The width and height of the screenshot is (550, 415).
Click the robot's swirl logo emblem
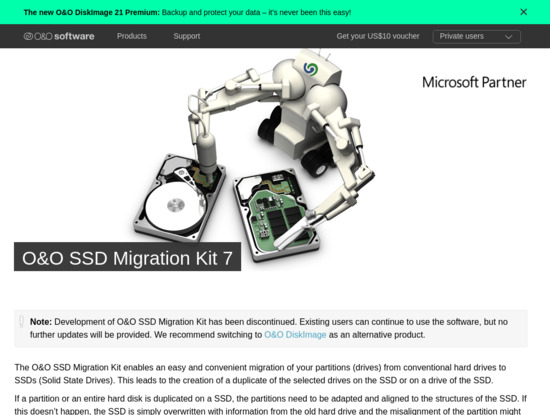pos(310,69)
